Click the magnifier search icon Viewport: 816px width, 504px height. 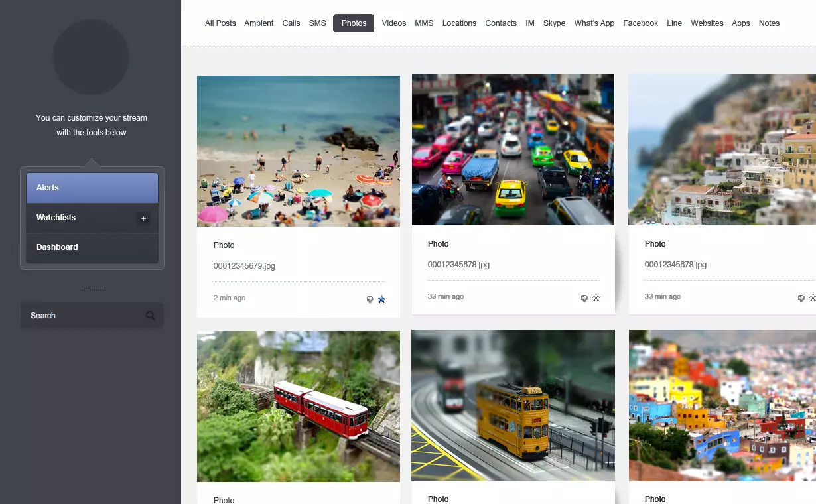click(151, 316)
